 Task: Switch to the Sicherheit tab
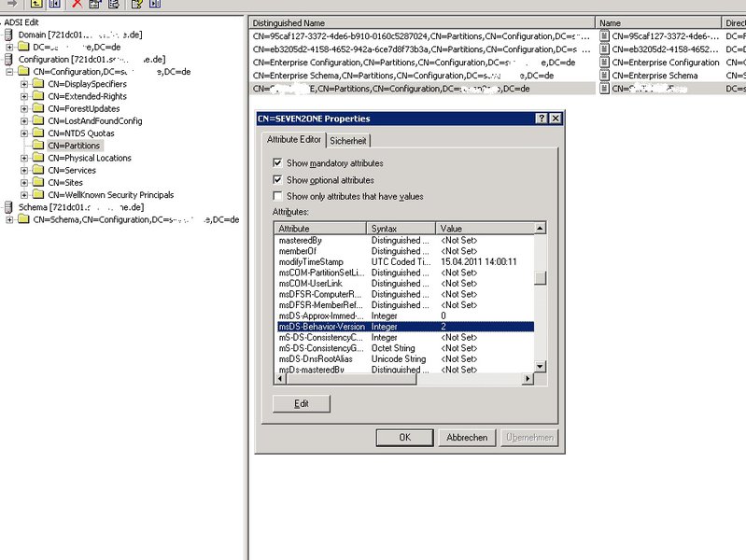click(x=347, y=141)
